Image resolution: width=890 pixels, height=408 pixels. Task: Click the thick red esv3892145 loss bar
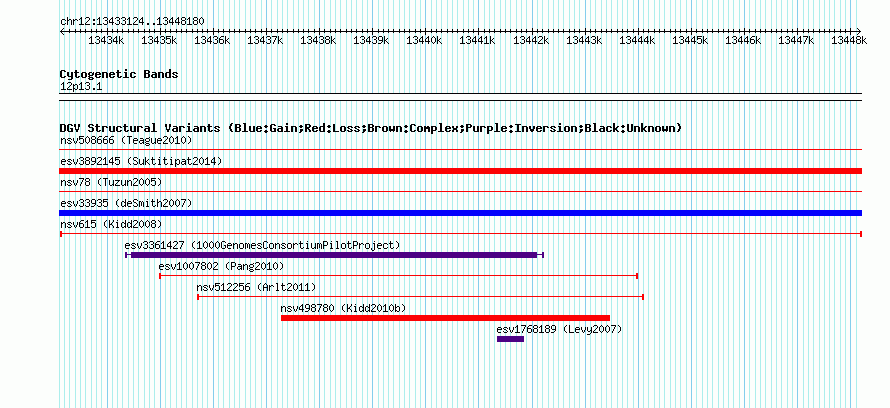tap(460, 171)
